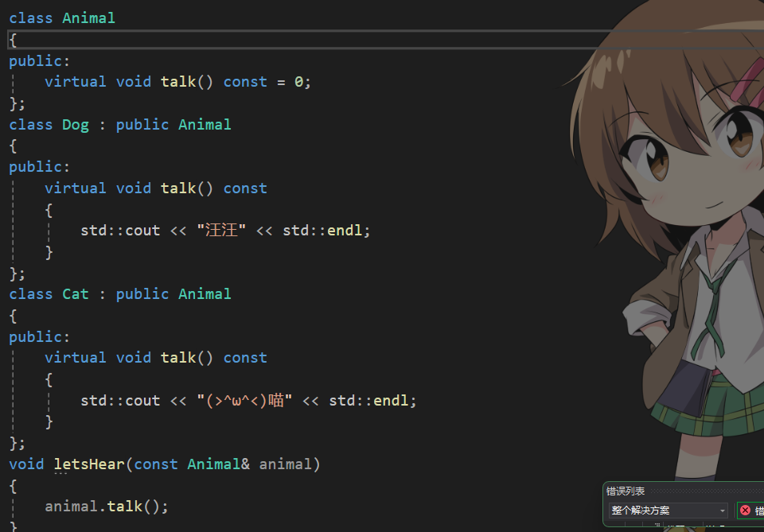764x532 pixels.
Task: Click talk in the animal.talk() call
Action: (x=125, y=507)
